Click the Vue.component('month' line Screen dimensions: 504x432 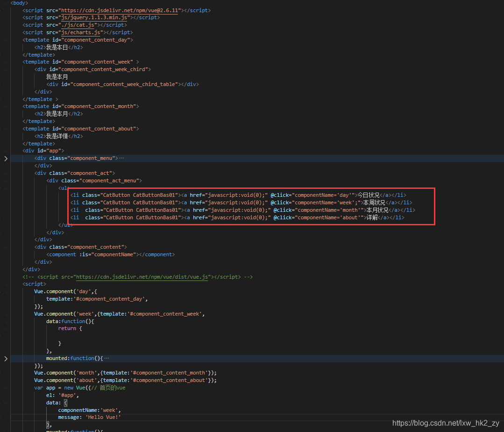[x=125, y=373]
